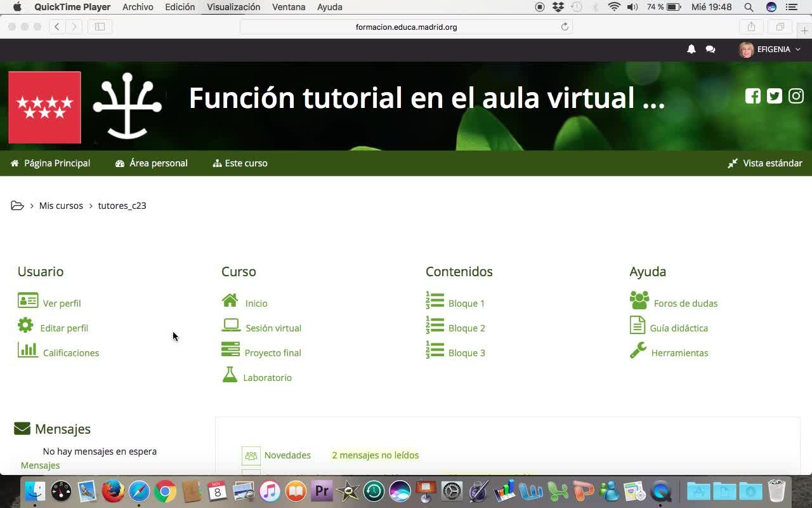Open the Laboratorio link
812x508 pixels.
[x=267, y=378]
